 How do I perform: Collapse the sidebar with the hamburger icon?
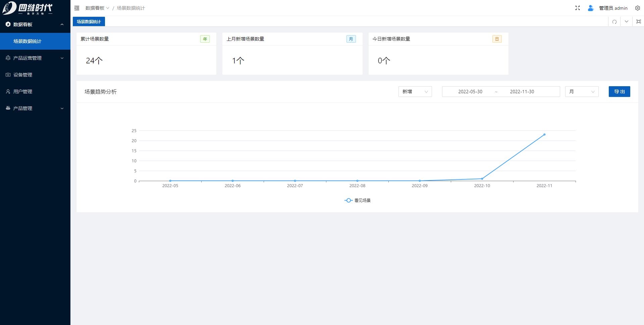pos(77,8)
